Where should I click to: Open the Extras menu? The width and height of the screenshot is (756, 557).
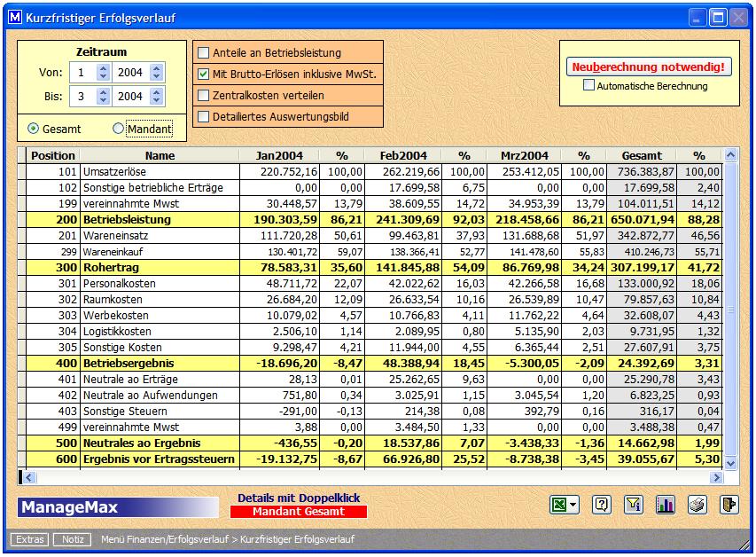[x=28, y=539]
